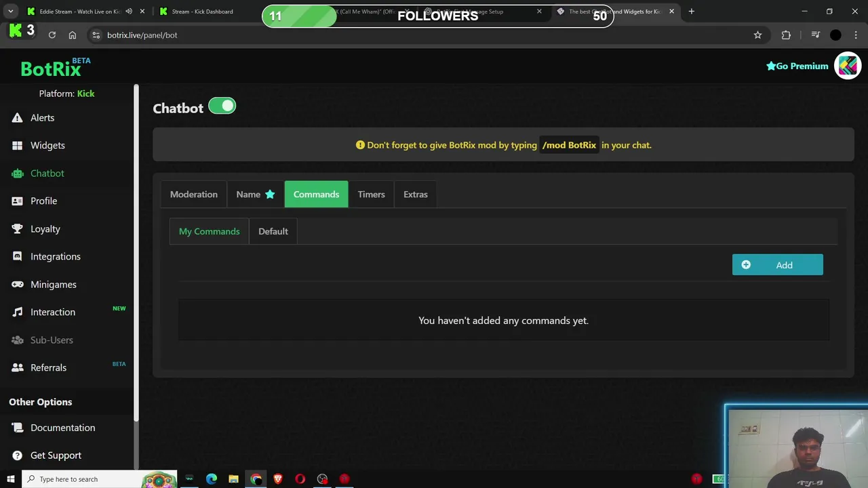
Task: Open the Chrome profile circle icon
Action: 835,35
